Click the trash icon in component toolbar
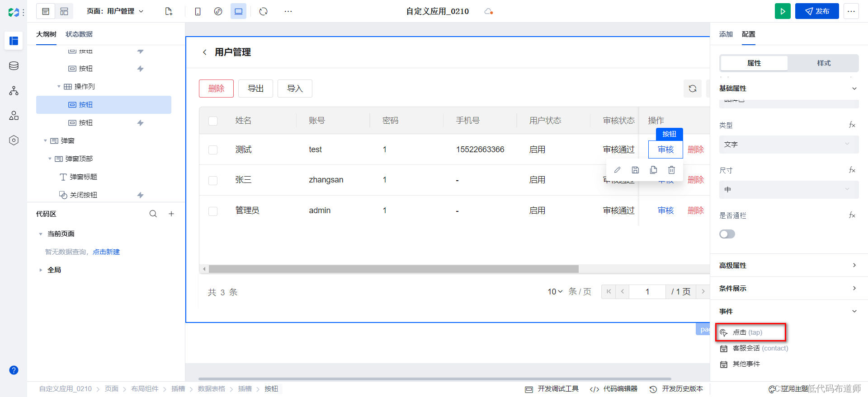 tap(671, 170)
